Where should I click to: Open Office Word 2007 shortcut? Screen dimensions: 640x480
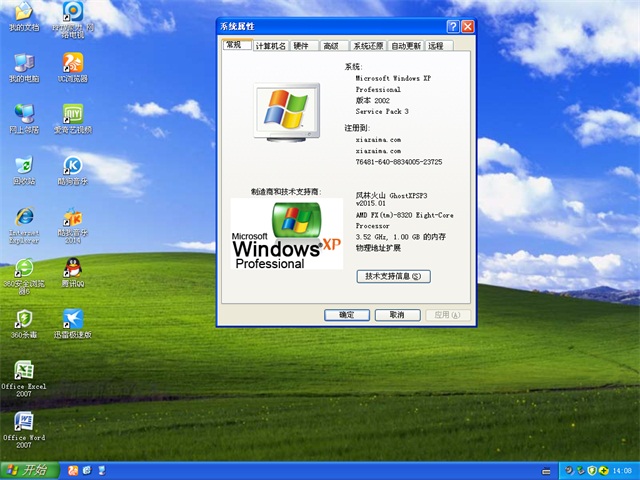[x=23, y=421]
